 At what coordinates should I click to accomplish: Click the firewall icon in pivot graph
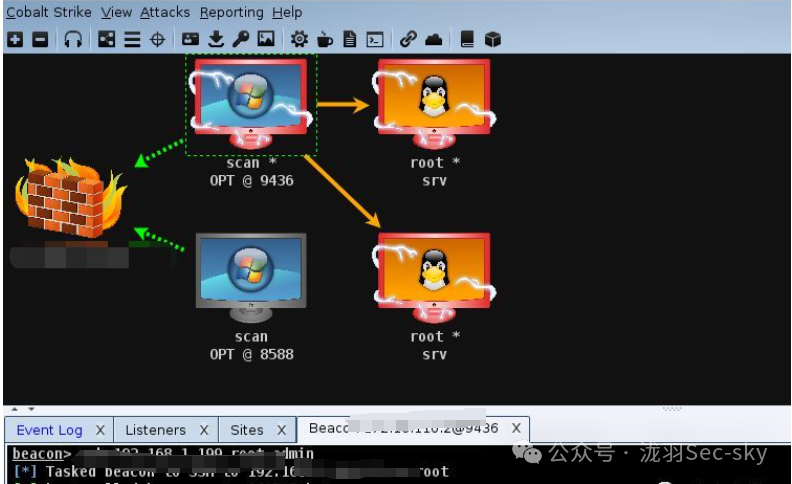point(71,198)
